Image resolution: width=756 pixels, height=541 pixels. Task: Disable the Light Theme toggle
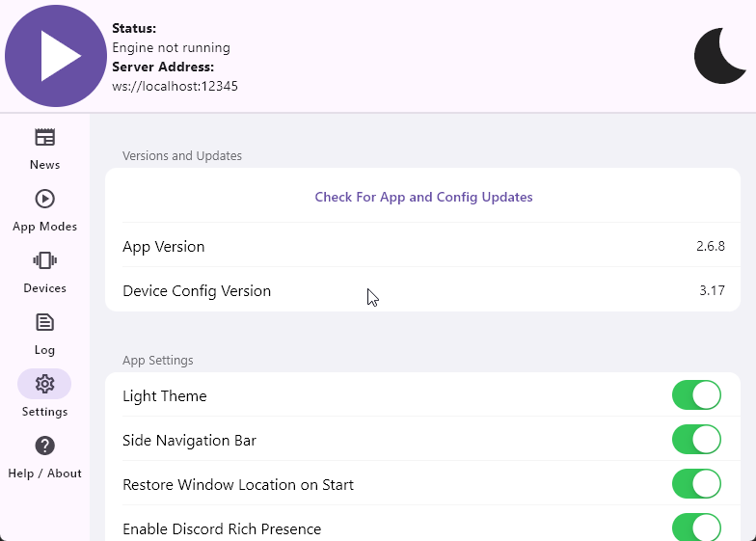[x=696, y=395]
